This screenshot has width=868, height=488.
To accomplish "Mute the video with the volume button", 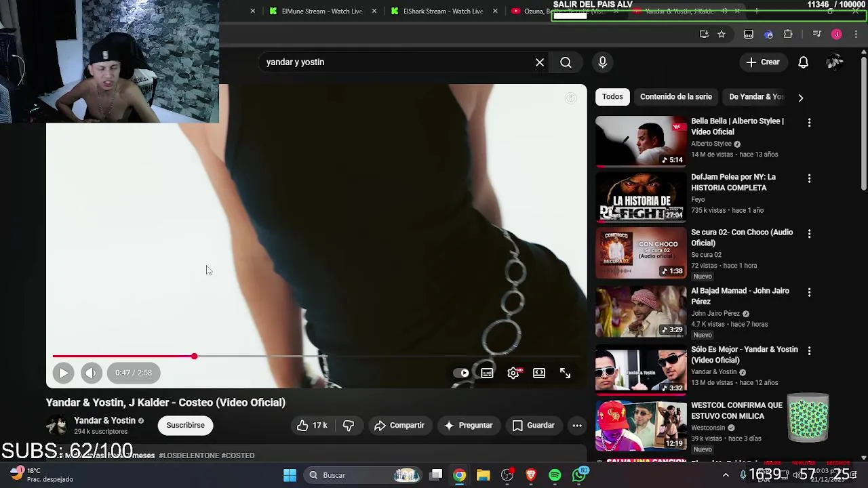I will (91, 373).
